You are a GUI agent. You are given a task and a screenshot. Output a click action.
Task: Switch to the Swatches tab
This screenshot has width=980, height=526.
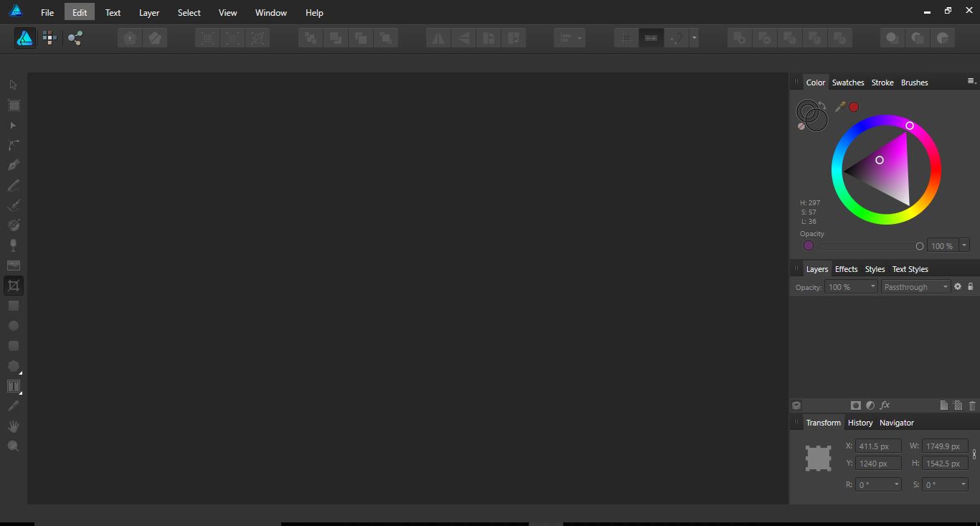tap(848, 82)
